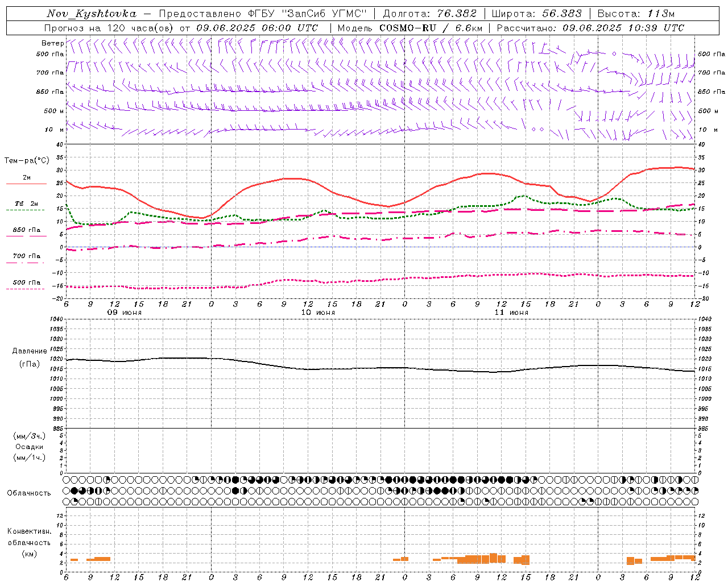Click the Td 2м dew point legend label
This screenshot has height=582, width=728.
(x=27, y=203)
